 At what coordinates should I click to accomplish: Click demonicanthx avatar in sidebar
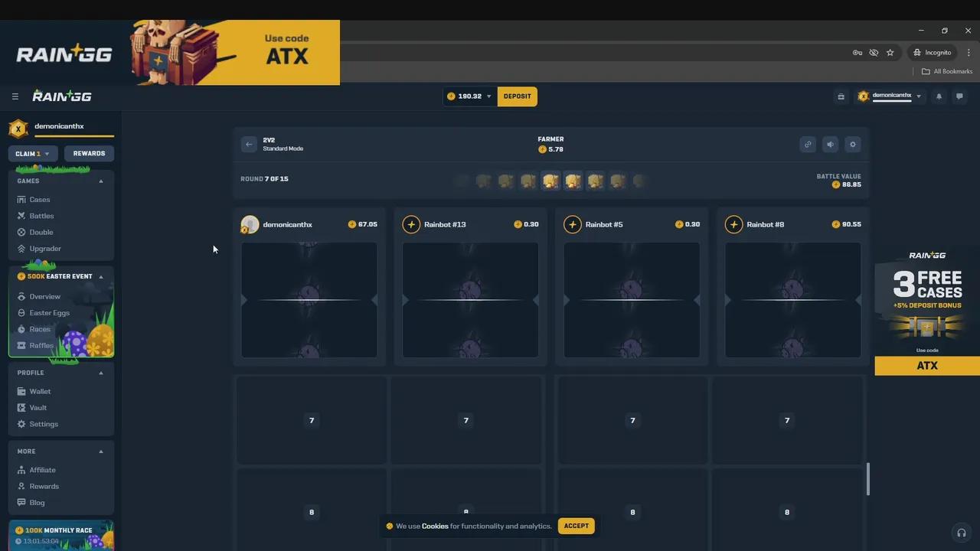tap(18, 129)
